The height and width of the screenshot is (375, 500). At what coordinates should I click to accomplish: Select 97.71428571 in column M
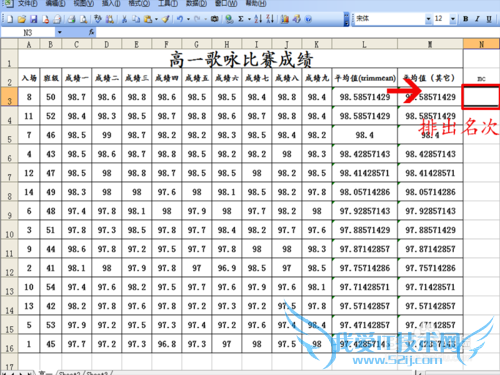point(430,287)
